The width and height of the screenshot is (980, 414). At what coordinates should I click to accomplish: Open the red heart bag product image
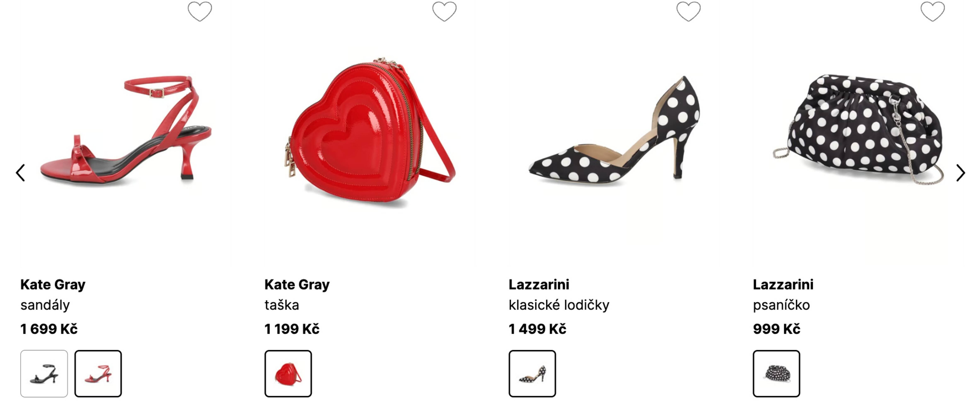(x=371, y=133)
